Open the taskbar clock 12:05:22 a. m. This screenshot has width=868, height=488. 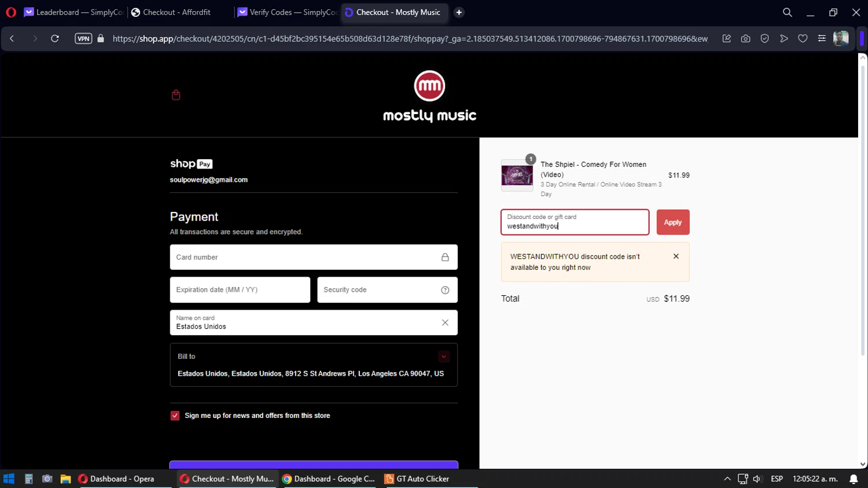tap(815, 479)
